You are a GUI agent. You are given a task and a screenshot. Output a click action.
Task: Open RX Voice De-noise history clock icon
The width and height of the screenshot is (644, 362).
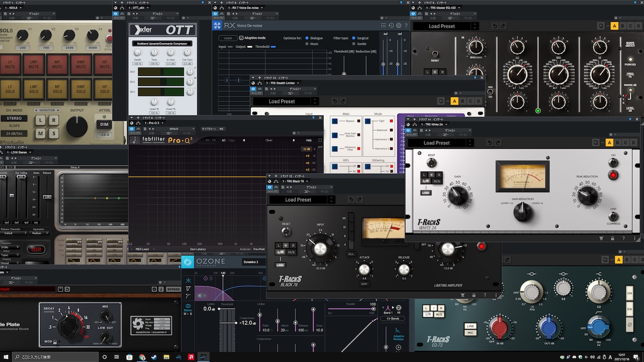pyautogui.click(x=391, y=25)
